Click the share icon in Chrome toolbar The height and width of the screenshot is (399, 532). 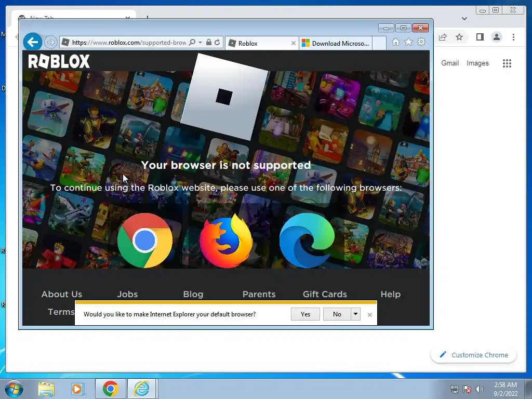(443, 37)
